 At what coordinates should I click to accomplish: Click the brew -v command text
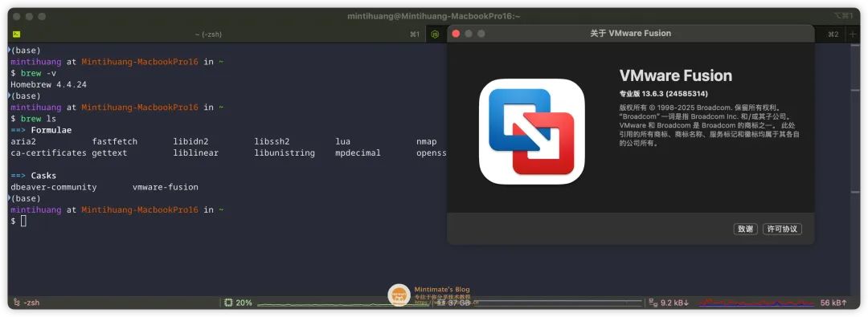coord(39,73)
